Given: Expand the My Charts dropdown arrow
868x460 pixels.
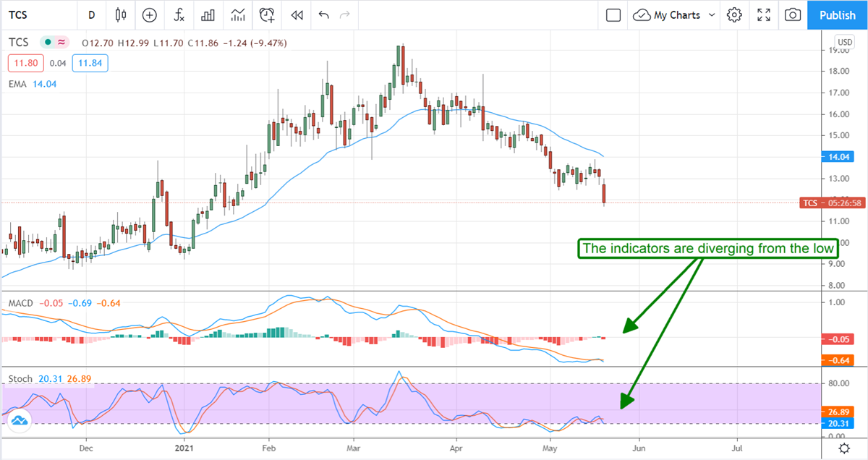Looking at the screenshot, I should click(x=712, y=14).
